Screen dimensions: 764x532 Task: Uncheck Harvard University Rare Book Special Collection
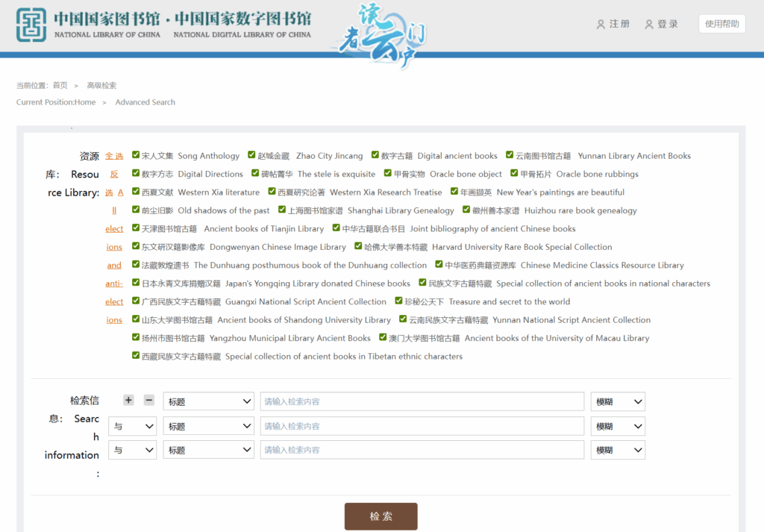point(358,246)
